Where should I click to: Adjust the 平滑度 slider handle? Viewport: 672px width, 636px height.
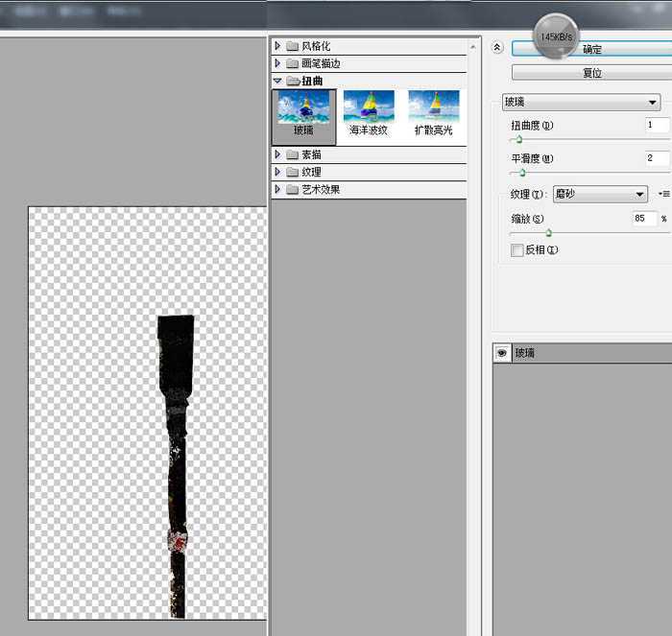point(522,173)
